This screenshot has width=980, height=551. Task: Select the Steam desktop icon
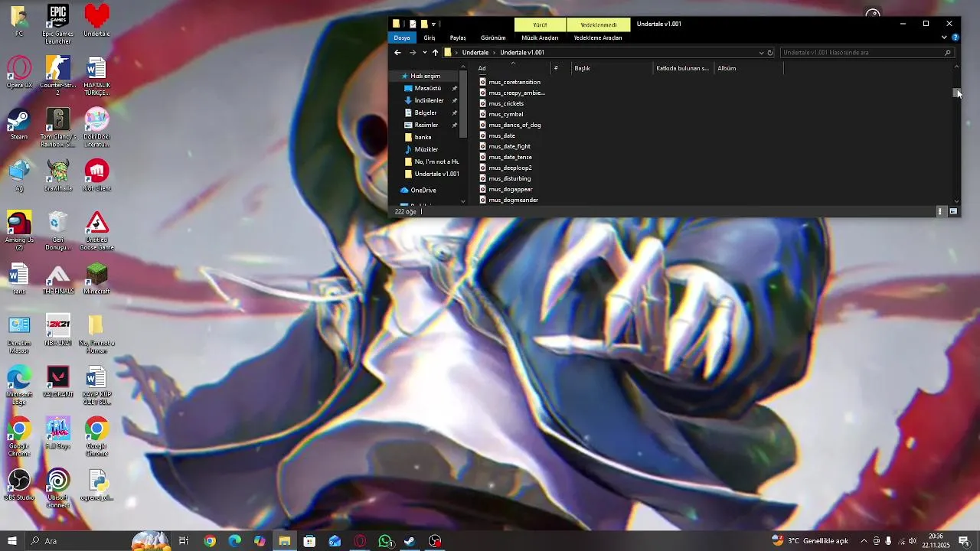[19, 123]
